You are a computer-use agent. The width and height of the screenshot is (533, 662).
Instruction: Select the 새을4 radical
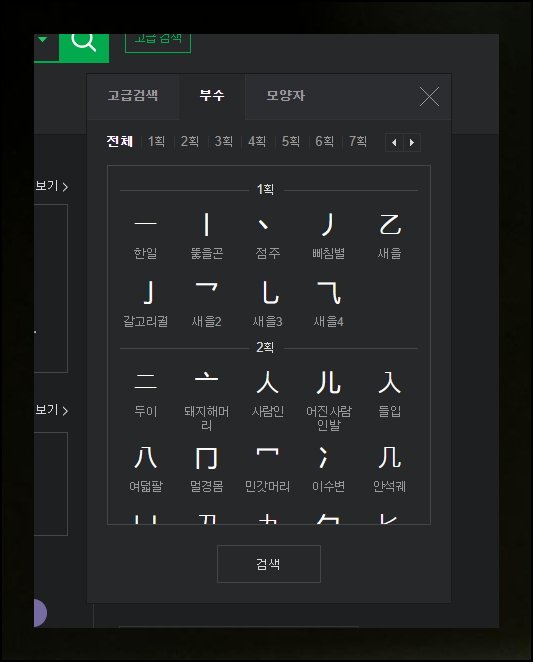(329, 304)
